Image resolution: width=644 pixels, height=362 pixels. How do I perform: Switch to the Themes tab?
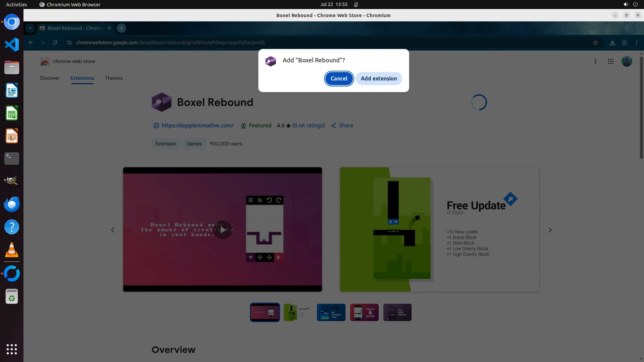tap(113, 78)
